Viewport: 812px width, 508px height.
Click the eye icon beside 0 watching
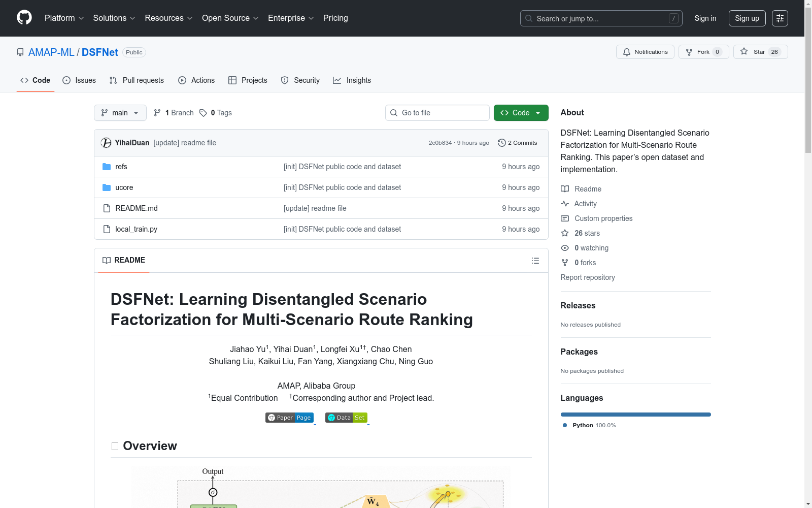click(x=565, y=248)
